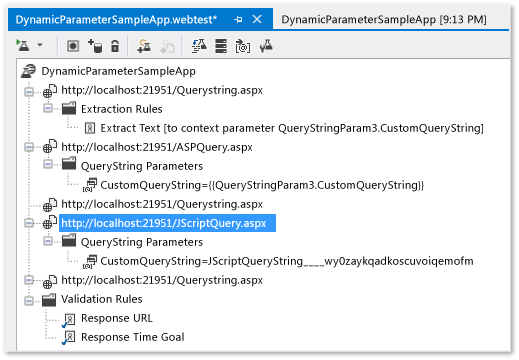
Task: Click the ASPQuery.aspx request globe icon
Action: pos(50,147)
